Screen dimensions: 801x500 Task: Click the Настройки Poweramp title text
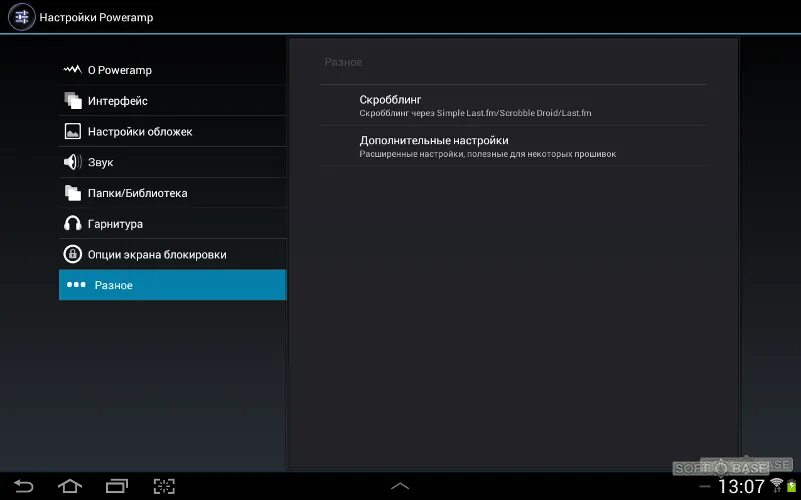click(x=96, y=17)
